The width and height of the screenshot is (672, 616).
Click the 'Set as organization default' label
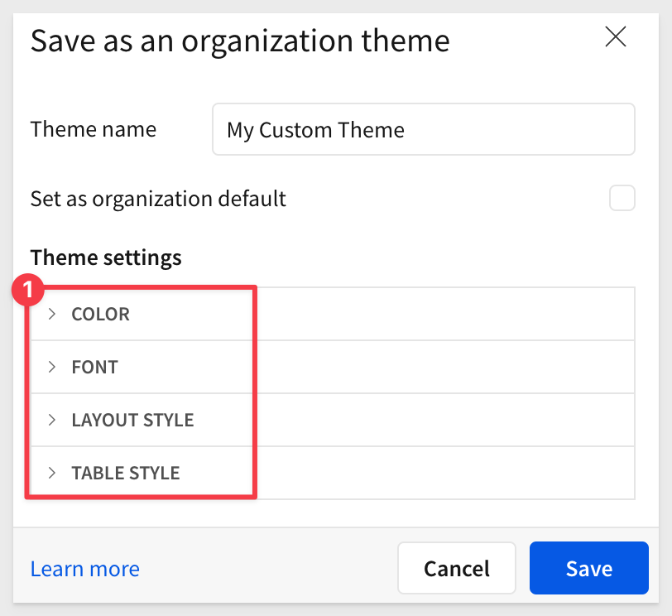(158, 199)
